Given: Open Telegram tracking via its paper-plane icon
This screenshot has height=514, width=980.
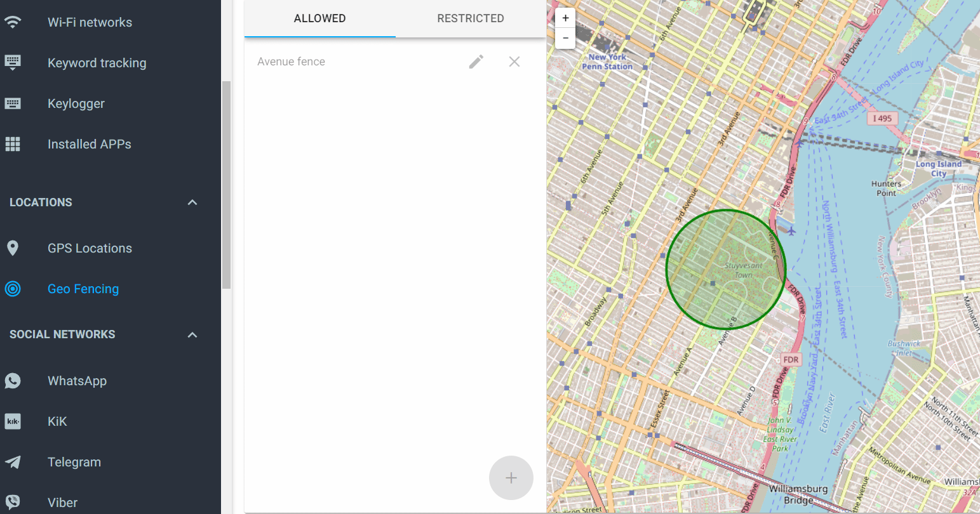Looking at the screenshot, I should [13, 462].
